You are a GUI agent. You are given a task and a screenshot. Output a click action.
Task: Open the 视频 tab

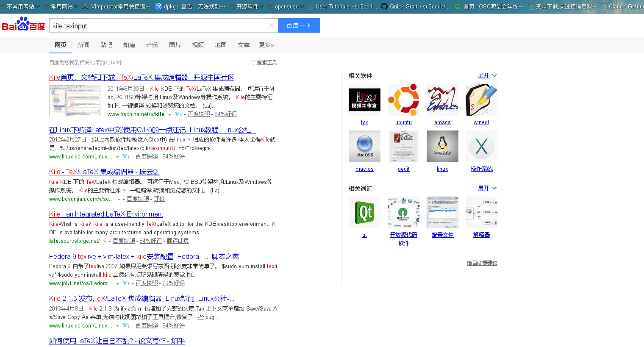tap(198, 45)
